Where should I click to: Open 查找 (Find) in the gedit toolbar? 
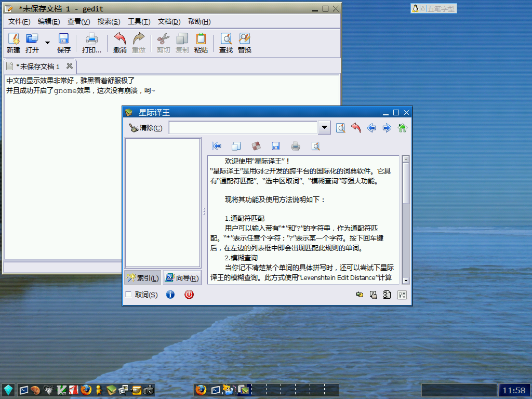(x=226, y=43)
